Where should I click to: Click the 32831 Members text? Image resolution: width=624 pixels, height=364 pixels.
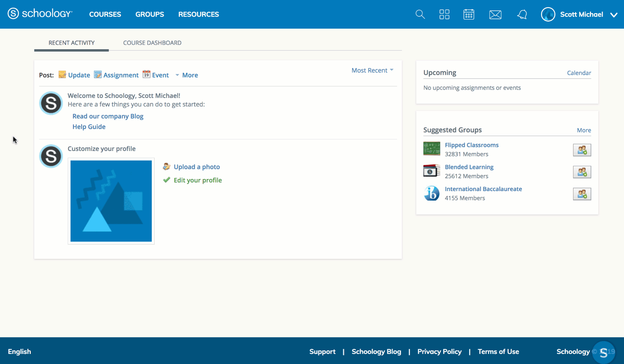click(x=467, y=154)
